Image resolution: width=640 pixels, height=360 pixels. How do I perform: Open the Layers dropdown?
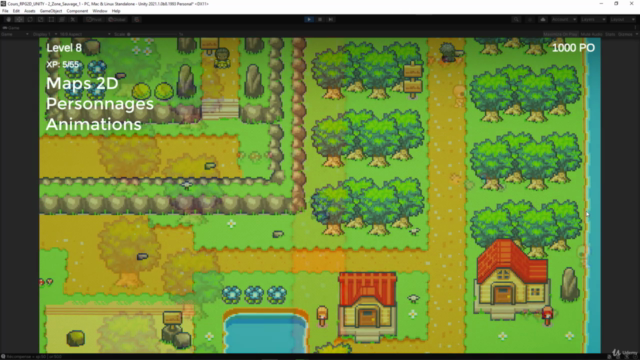click(593, 19)
